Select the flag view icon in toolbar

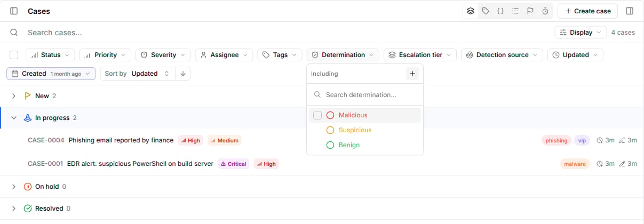(530, 11)
